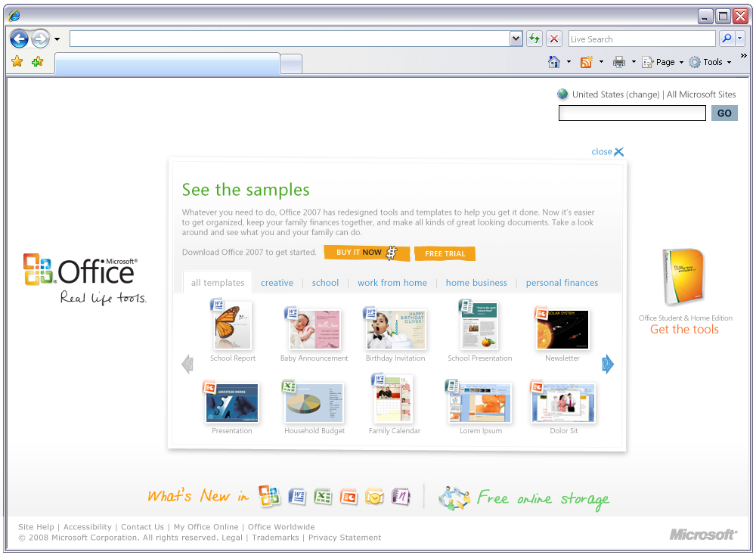Switch to the creative tab
The height and width of the screenshot is (555, 756).
pyautogui.click(x=277, y=283)
